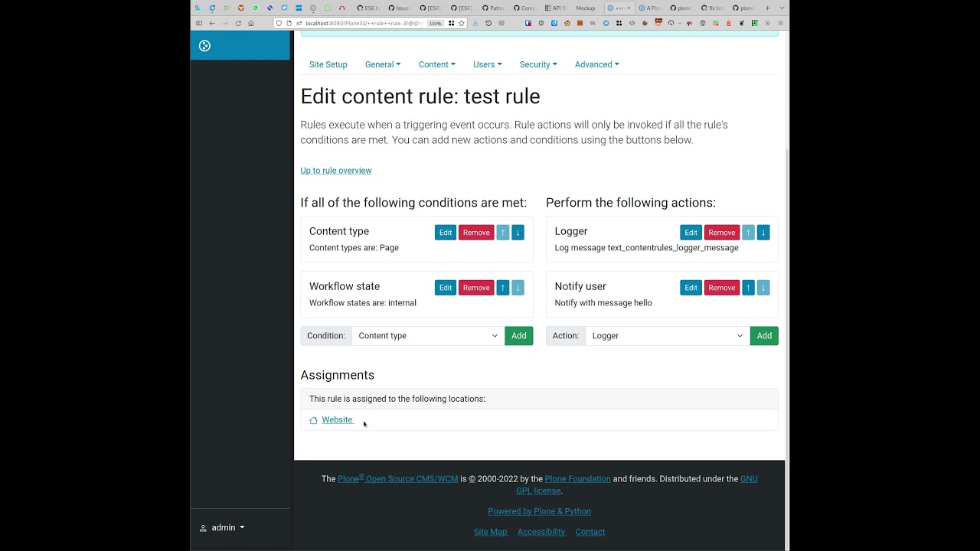Open the Action type dropdown
This screenshot has height=551, width=980.
click(x=667, y=336)
